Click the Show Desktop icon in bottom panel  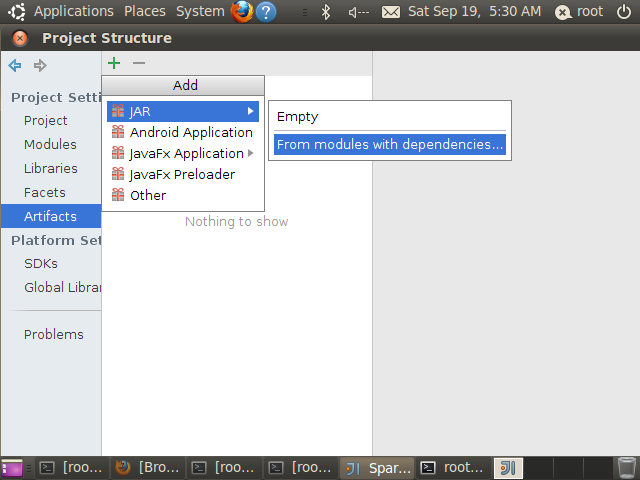[x=12, y=468]
